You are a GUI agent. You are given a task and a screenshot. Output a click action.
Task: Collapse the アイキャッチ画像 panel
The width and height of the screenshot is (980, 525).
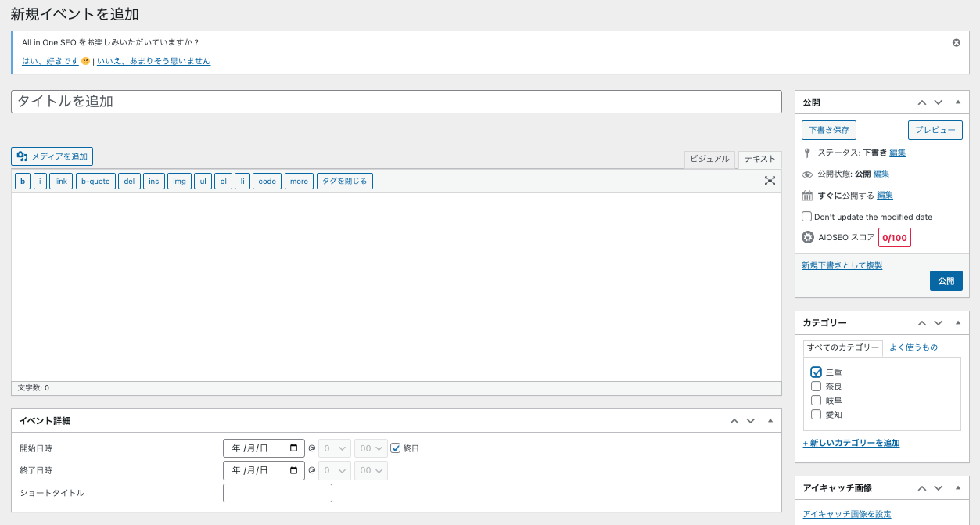click(x=958, y=488)
